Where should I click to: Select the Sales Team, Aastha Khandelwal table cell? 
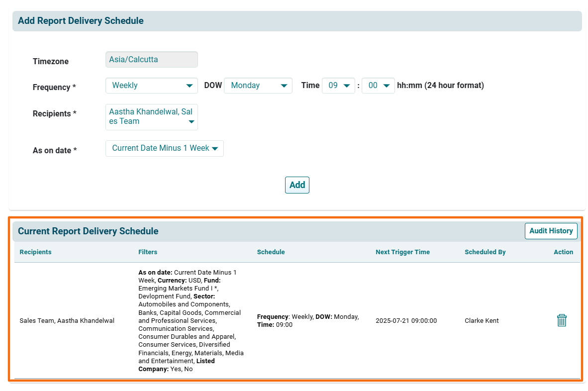(x=67, y=321)
